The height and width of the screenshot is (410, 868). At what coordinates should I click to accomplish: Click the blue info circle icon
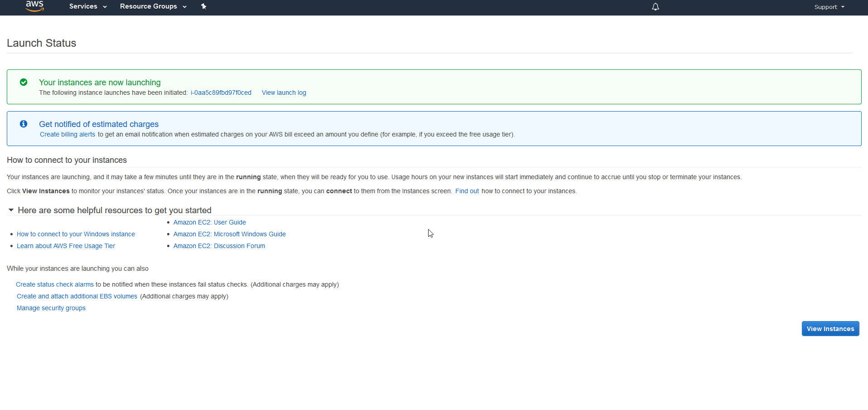(x=24, y=124)
